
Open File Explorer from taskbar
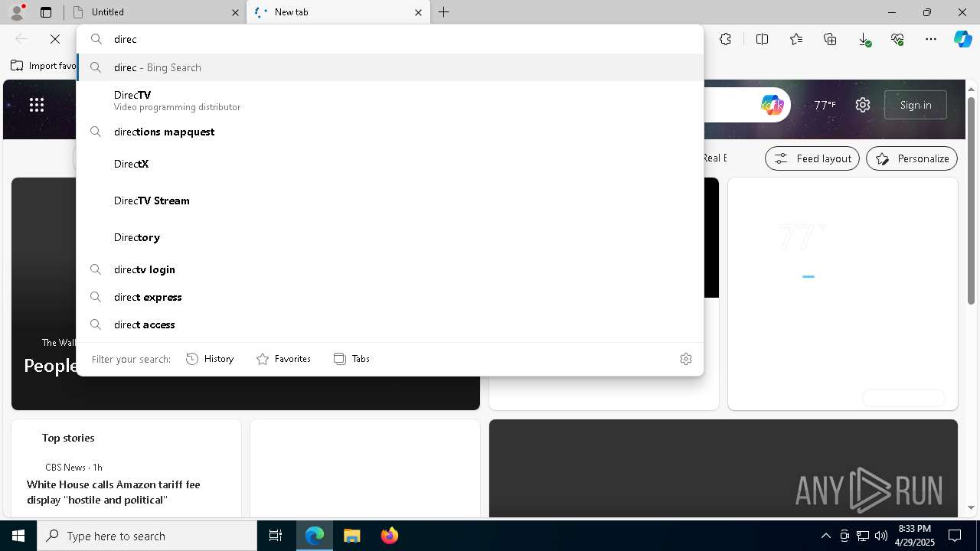351,536
